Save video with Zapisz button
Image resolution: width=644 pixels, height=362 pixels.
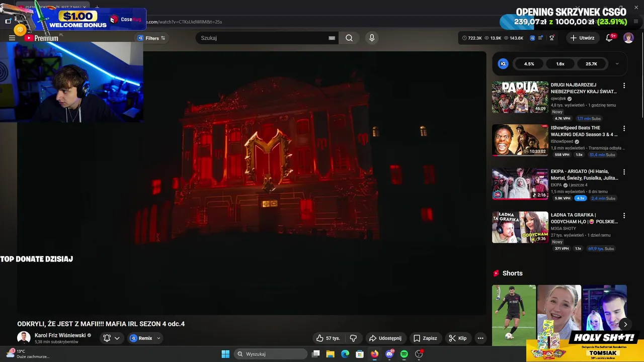pyautogui.click(x=425, y=338)
